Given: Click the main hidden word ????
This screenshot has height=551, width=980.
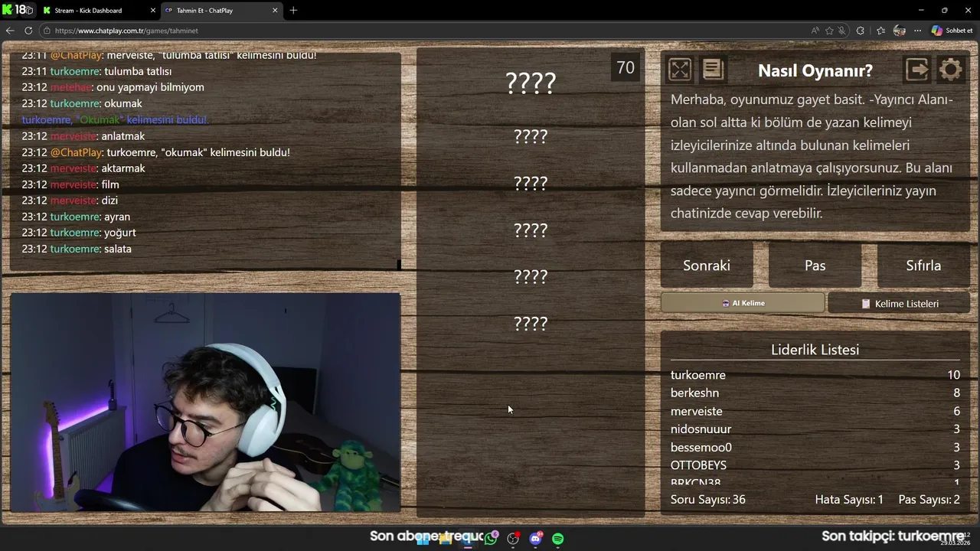Looking at the screenshot, I should click(531, 83).
